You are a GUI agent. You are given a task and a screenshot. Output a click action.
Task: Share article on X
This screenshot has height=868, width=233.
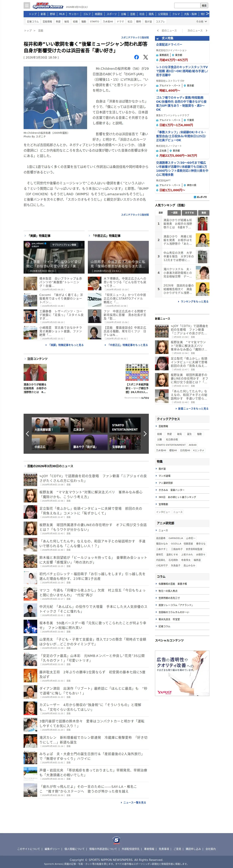[x=146, y=57]
